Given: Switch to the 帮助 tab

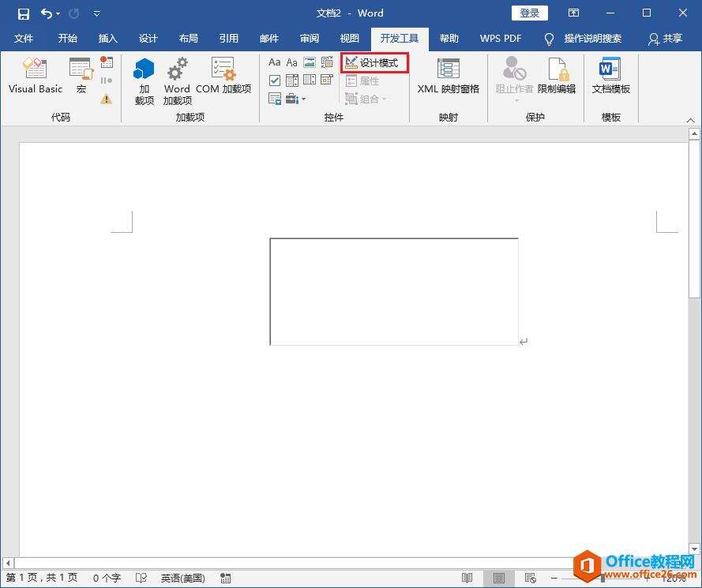Looking at the screenshot, I should 449,39.
